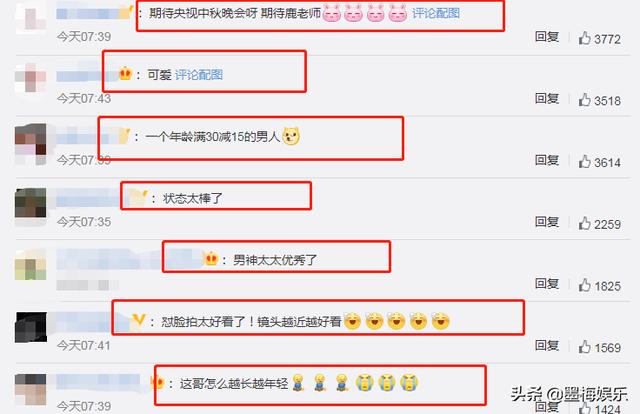Click the blurred username of 这哥怎么越长越年轻 commenter
Image resolution: width=640 pixels, height=414 pixels.
(98, 382)
